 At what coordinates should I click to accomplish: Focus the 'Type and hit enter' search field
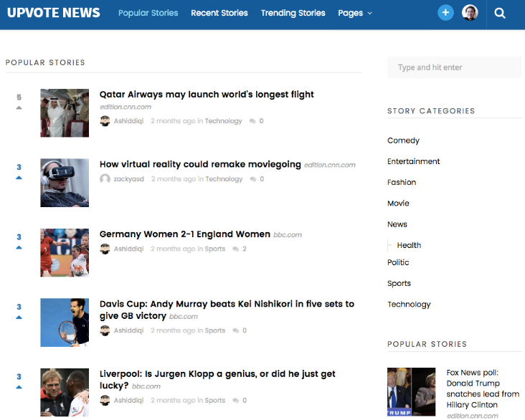[x=454, y=67]
